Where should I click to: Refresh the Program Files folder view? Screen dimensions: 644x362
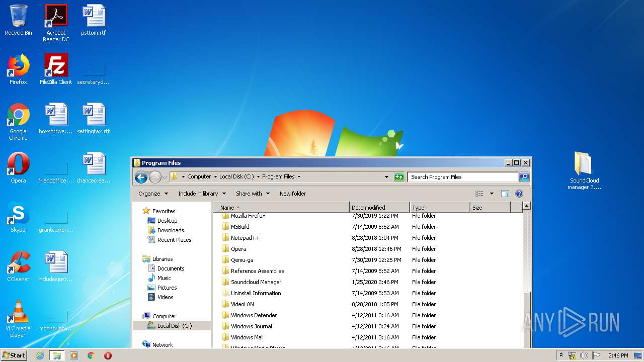(x=399, y=177)
